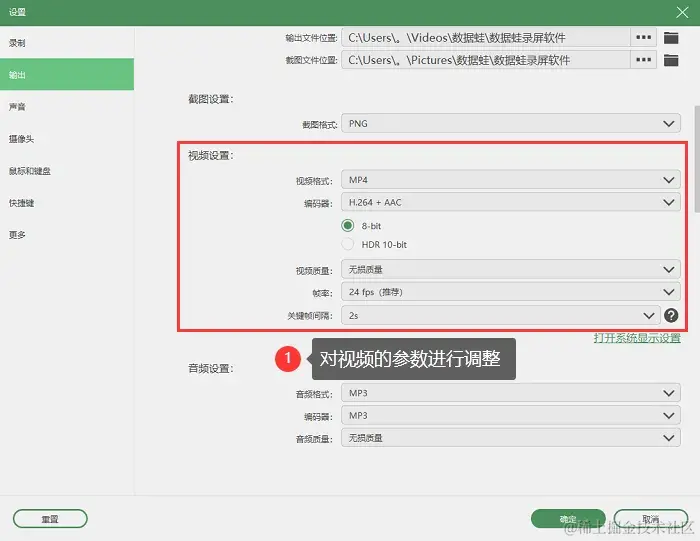The height and width of the screenshot is (541, 700).
Task: Click browse dots for screenshot file location
Action: coord(643,59)
